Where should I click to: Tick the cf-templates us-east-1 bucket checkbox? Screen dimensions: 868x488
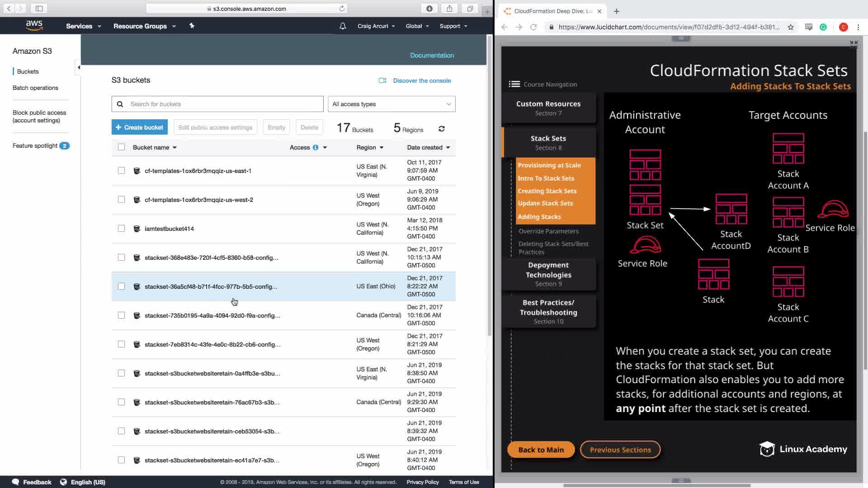(121, 171)
